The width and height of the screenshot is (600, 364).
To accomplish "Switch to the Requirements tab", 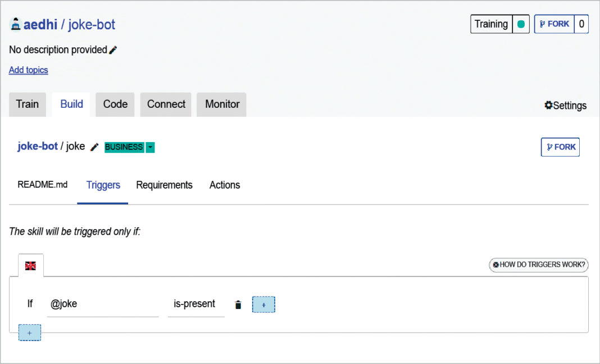I will (164, 185).
